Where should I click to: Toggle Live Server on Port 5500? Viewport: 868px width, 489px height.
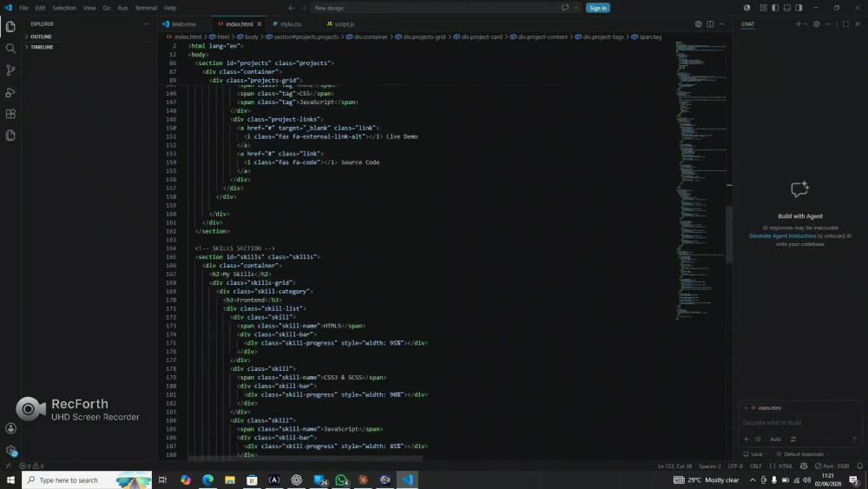click(x=833, y=466)
